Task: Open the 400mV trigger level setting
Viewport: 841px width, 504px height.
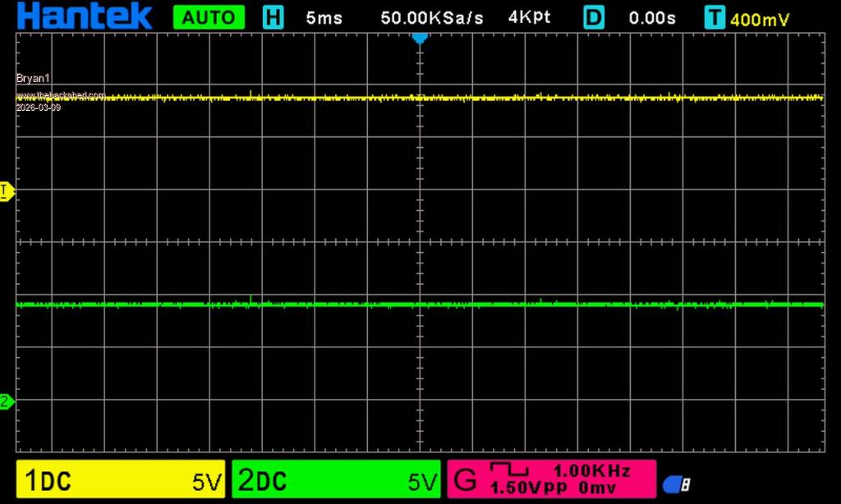Action: [760, 19]
